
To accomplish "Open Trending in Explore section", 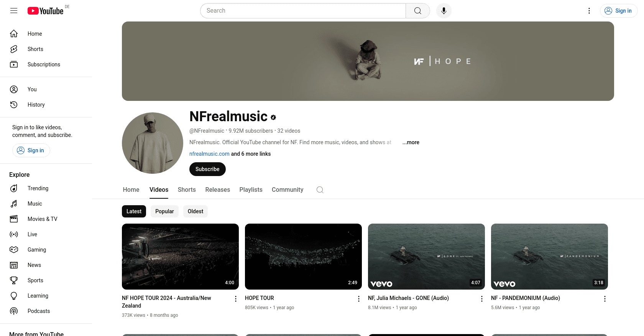I will [38, 188].
